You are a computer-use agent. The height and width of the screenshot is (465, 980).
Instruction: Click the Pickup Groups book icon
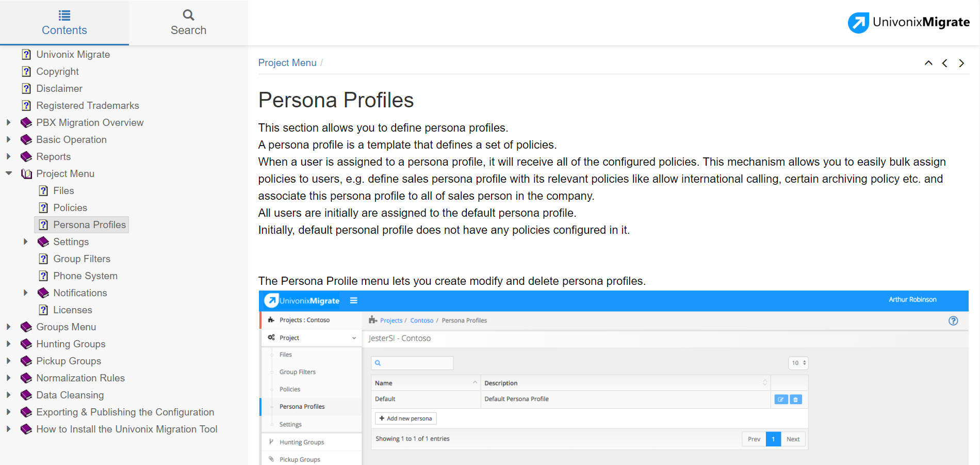coord(26,361)
